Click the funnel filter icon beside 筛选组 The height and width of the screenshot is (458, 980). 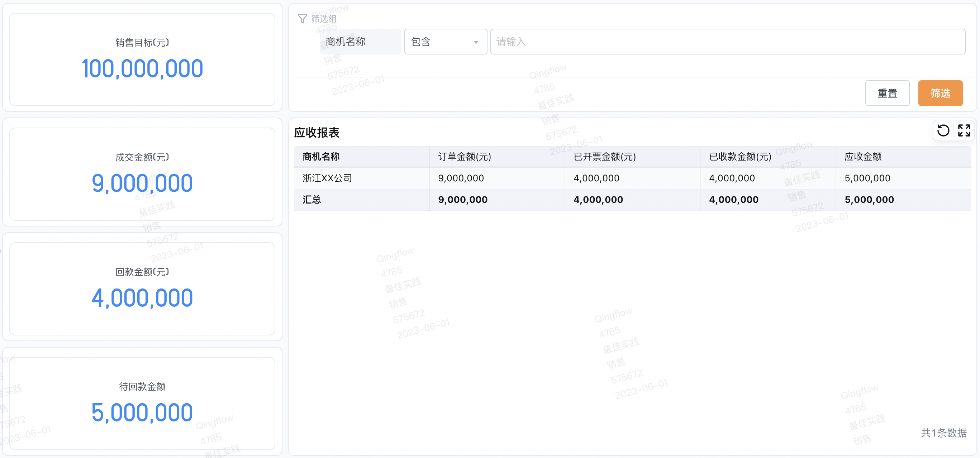[x=303, y=19]
